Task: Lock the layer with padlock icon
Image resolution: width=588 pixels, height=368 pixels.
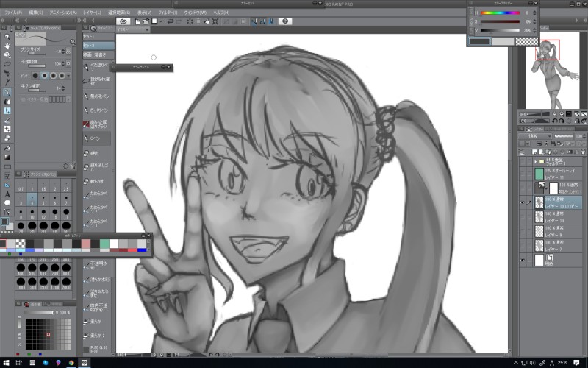Action: (553, 144)
